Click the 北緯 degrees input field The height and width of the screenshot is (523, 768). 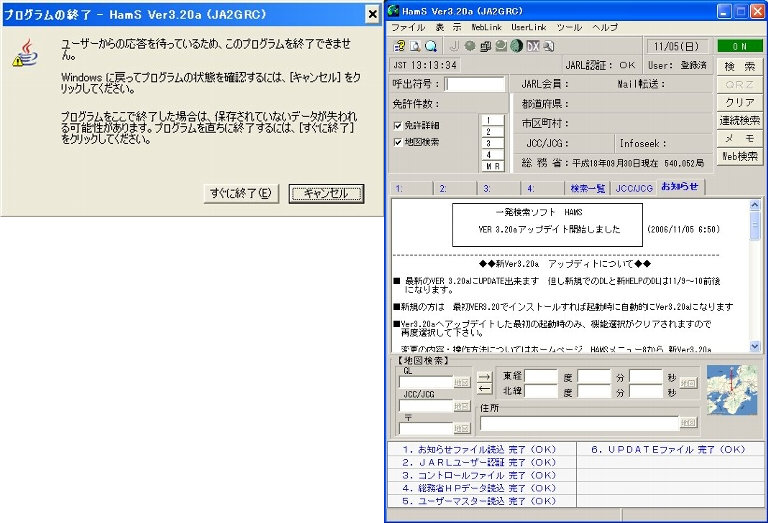pos(541,391)
